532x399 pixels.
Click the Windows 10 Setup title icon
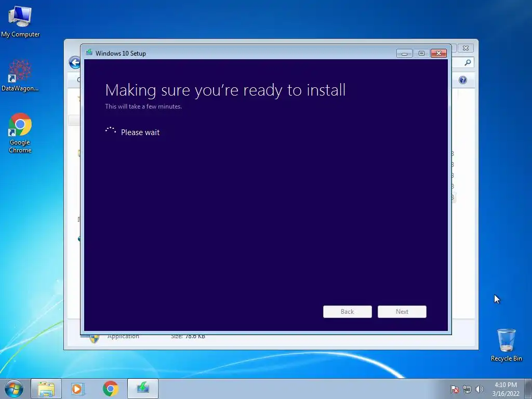[89, 52]
